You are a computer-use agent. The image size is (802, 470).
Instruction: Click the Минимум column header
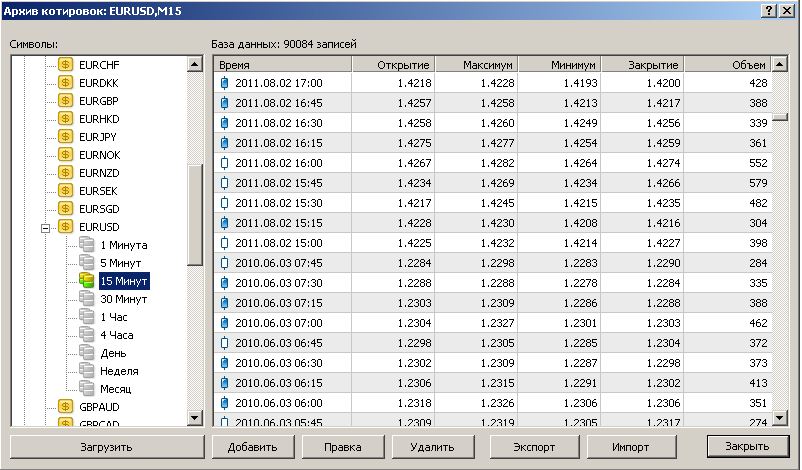click(560, 64)
